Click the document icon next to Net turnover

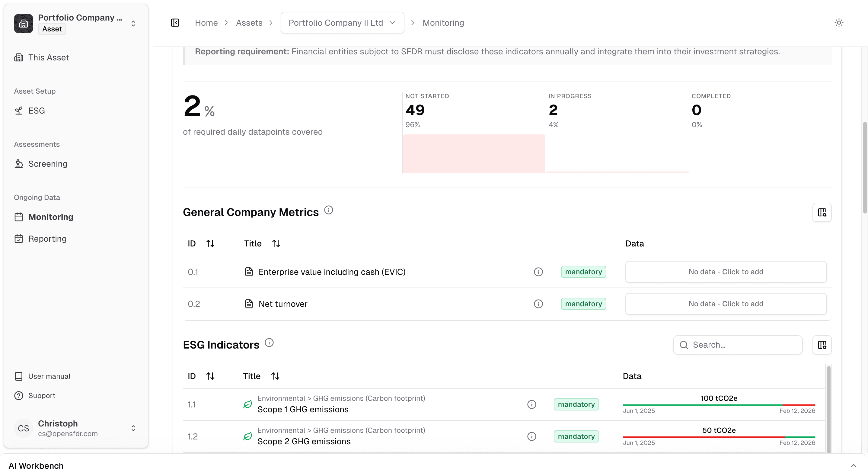coord(249,304)
